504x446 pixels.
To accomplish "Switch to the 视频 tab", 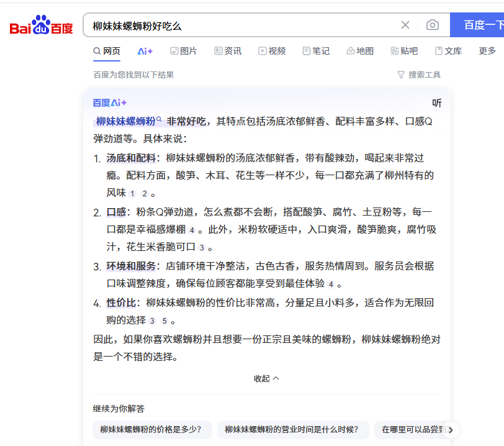I will coord(272,51).
